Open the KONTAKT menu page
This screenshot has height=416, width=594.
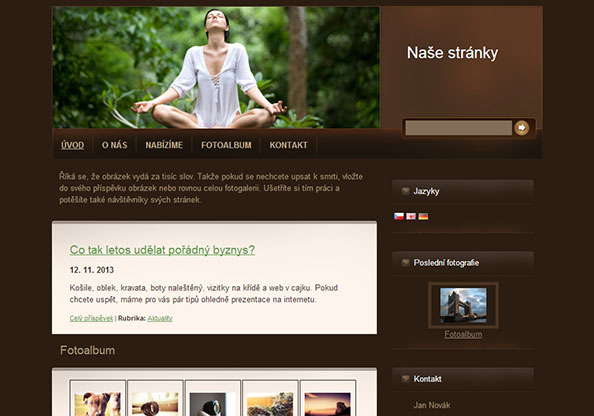(288, 145)
